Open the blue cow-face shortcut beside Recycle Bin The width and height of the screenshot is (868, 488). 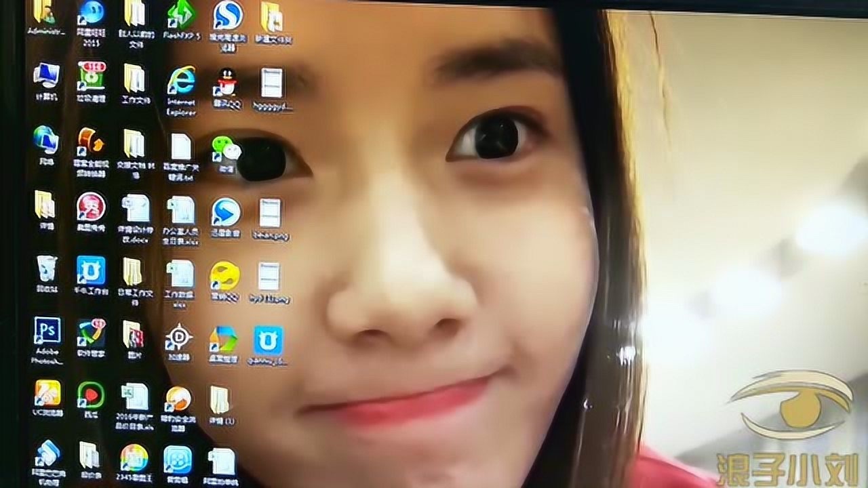(x=91, y=270)
